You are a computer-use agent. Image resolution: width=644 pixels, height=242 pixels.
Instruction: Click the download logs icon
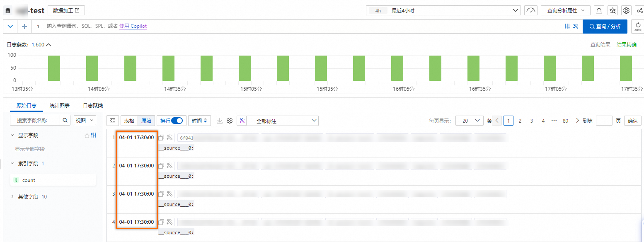pyautogui.click(x=220, y=121)
